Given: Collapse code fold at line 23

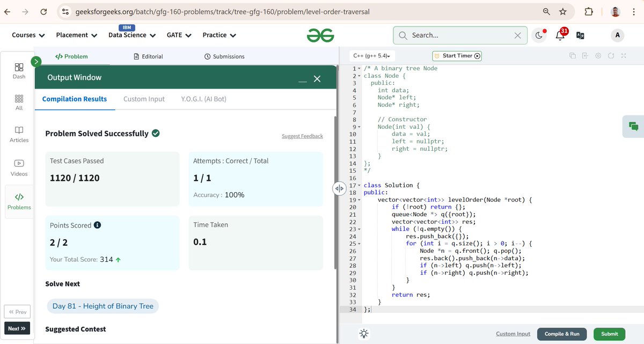Looking at the screenshot, I should [359, 229].
